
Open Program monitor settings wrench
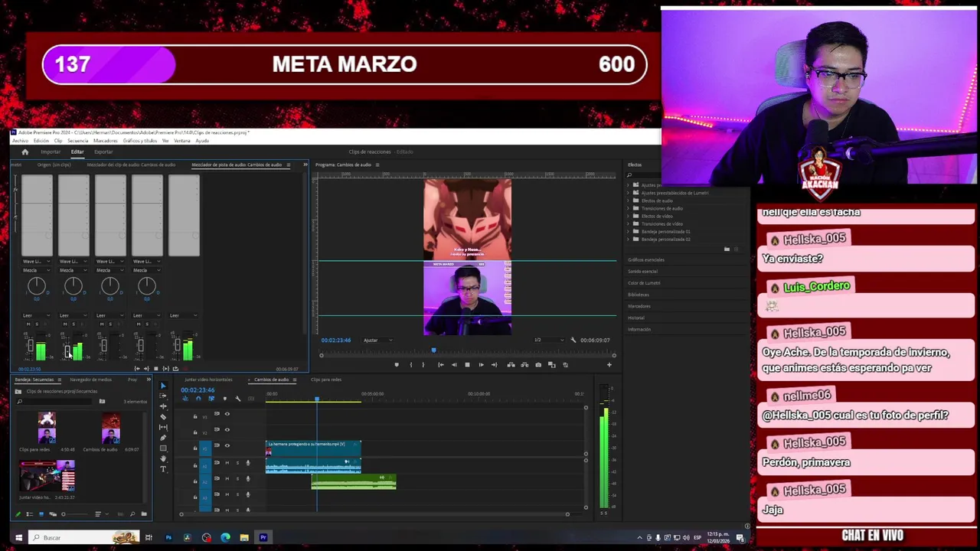click(573, 340)
